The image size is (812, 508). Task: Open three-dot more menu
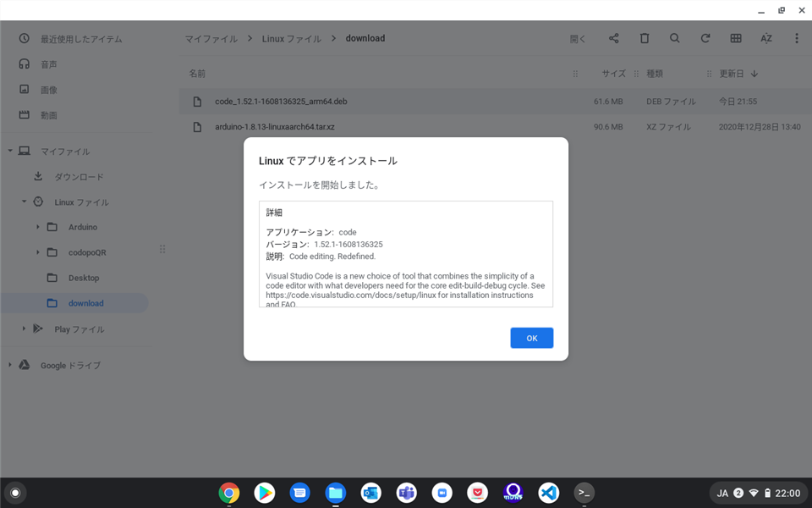tap(797, 38)
